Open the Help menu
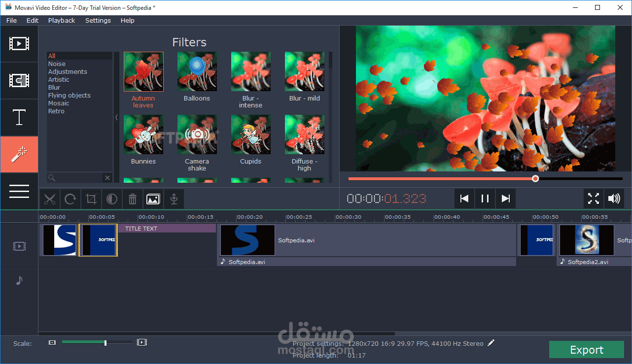 click(x=128, y=20)
